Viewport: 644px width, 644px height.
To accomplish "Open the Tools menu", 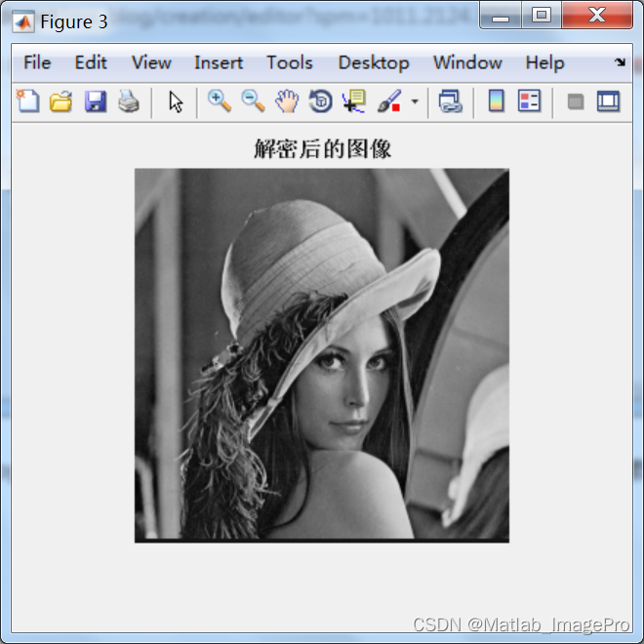I will point(290,62).
